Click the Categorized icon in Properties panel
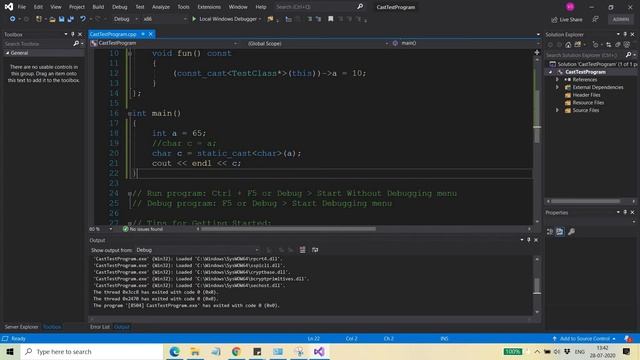 pyautogui.click(x=550, y=231)
